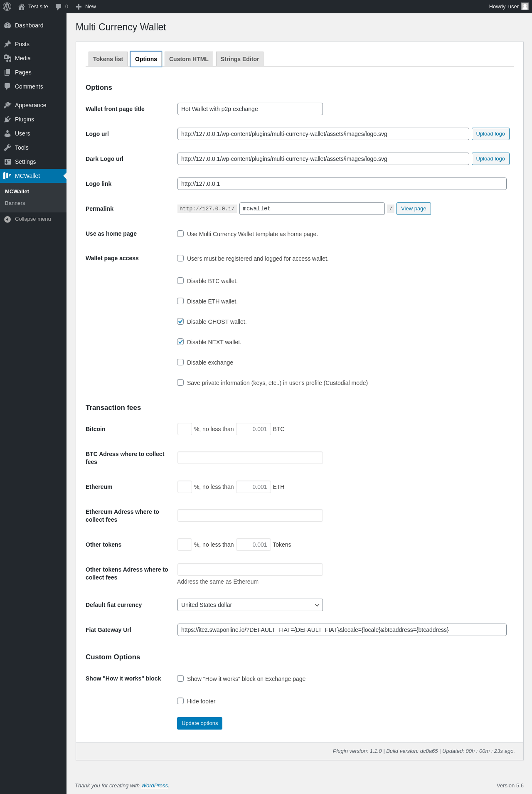The image size is (532, 794).
Task: Switch to the Tokens list tab
Action: point(108,59)
